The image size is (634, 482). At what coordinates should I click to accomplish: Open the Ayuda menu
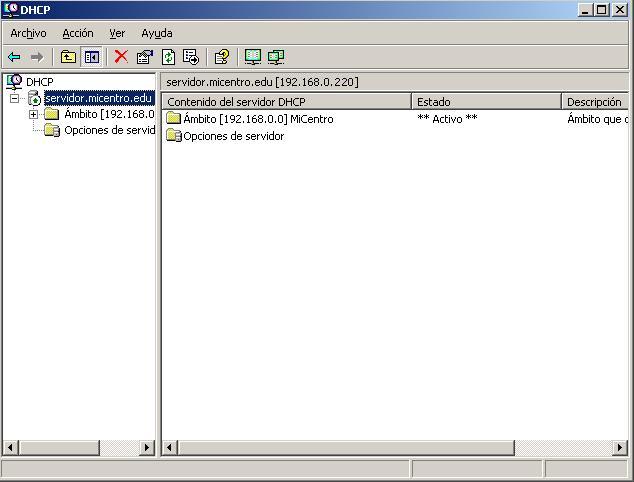click(156, 33)
